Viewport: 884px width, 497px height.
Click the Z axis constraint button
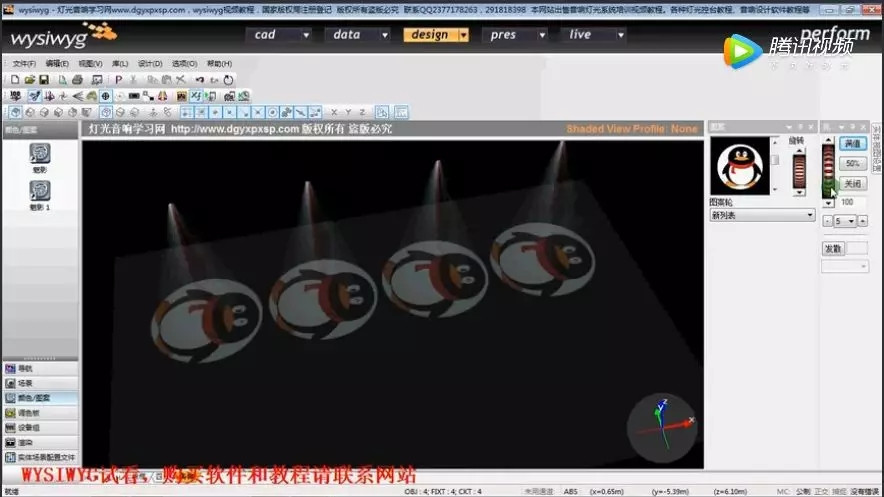[x=362, y=112]
